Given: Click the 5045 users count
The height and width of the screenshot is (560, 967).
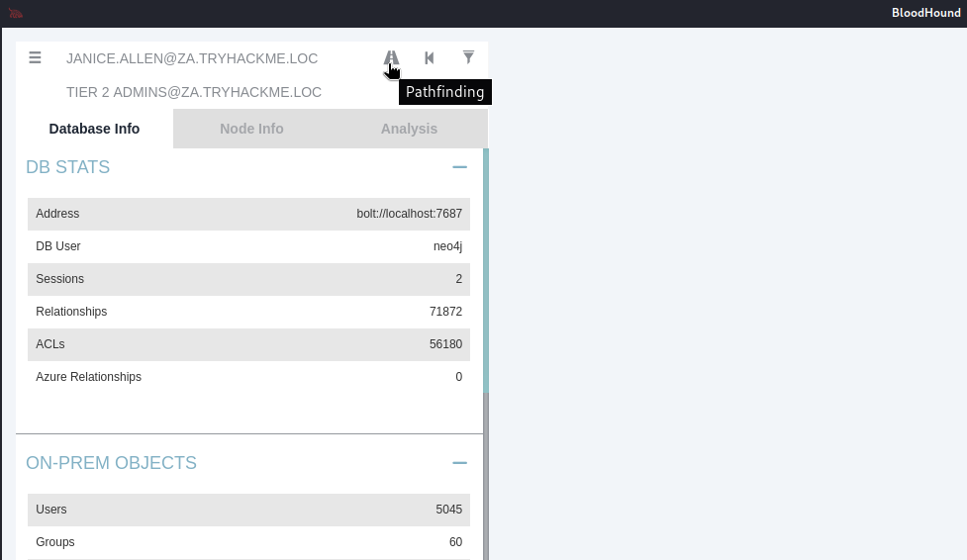Looking at the screenshot, I should coord(449,510).
